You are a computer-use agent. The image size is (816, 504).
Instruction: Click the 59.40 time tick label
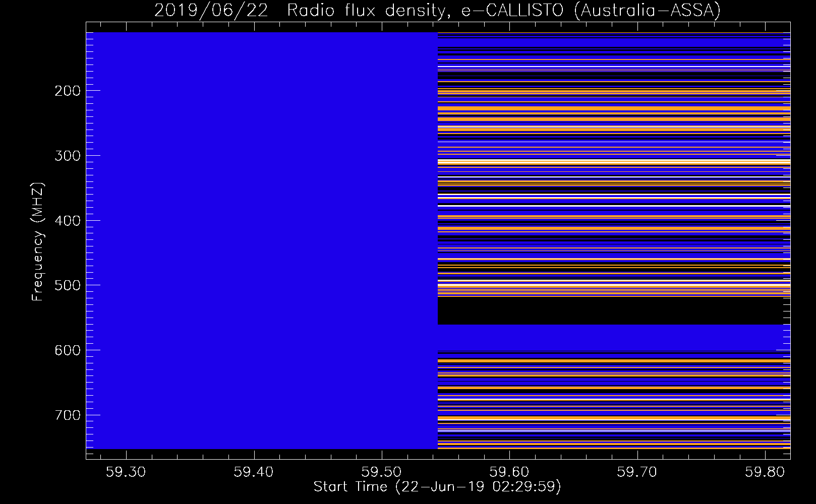coord(254,472)
